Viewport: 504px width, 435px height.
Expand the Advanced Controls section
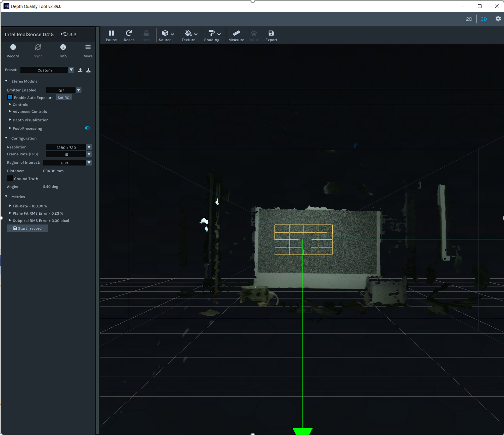pyautogui.click(x=30, y=112)
